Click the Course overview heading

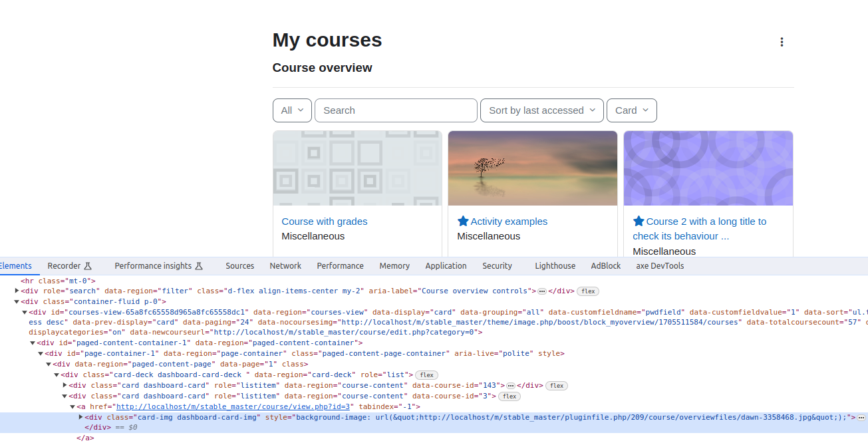click(x=323, y=68)
